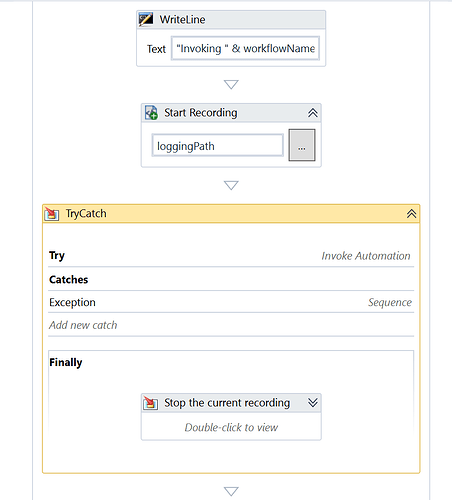Click Add new catch
Screen dimensions: 452x500
[83, 325]
